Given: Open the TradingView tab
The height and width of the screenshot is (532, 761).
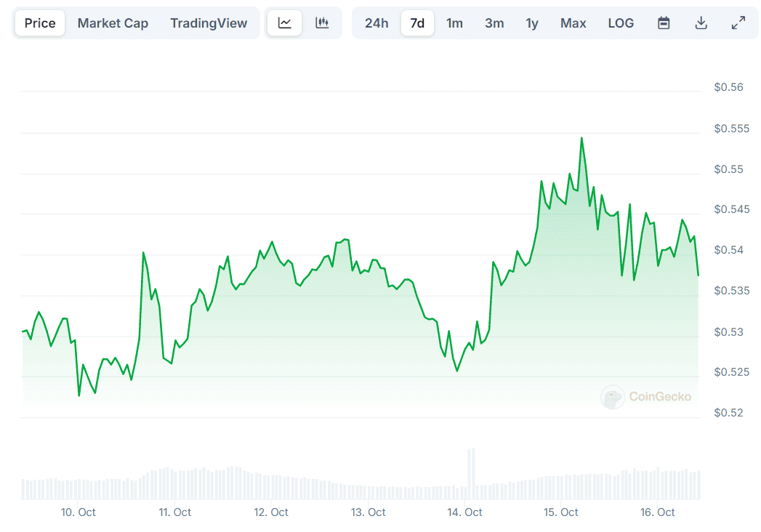Looking at the screenshot, I should [x=209, y=23].
